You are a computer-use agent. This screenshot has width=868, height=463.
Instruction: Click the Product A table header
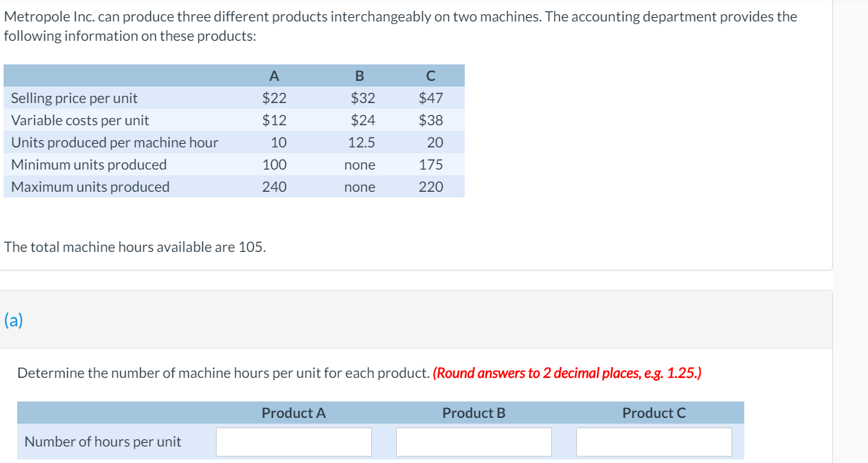coord(293,413)
